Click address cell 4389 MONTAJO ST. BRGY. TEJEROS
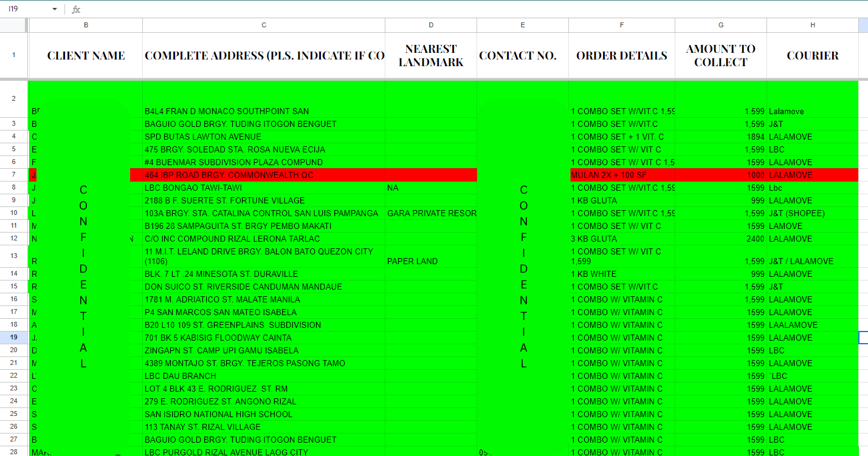Viewport: 868px width, 456px height. point(264,363)
